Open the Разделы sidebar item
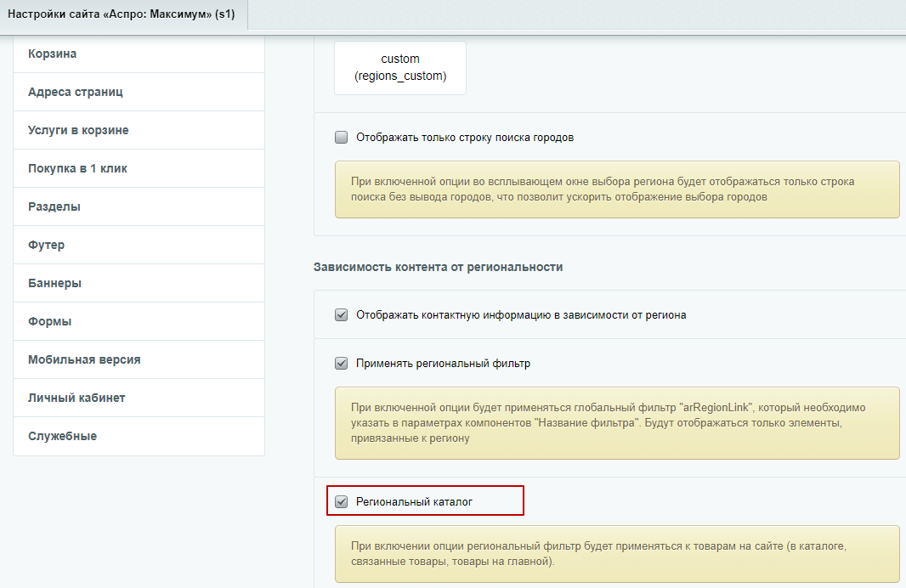The width and height of the screenshot is (906, 588). [x=139, y=206]
